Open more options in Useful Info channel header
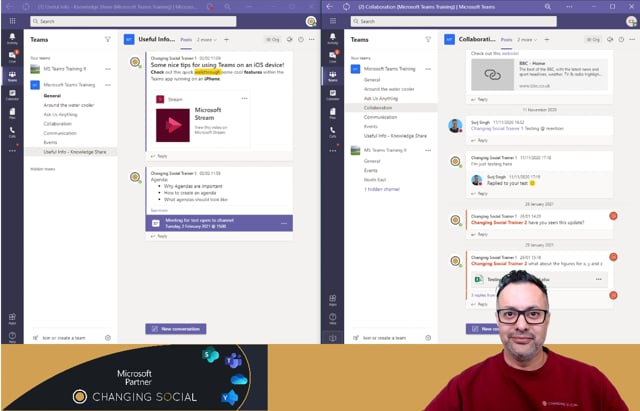The width and height of the screenshot is (640, 411). click(x=312, y=39)
